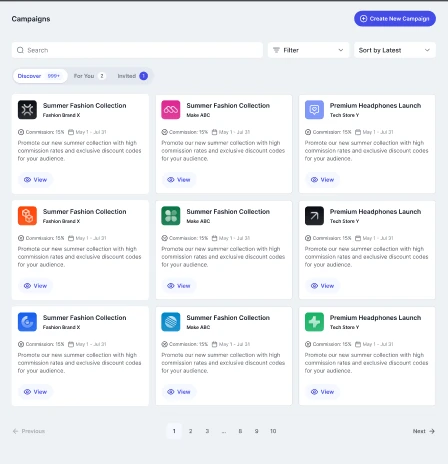View the black arrow Tech Store Y campaign
Viewport: 448px width, 464px height.
322,286
